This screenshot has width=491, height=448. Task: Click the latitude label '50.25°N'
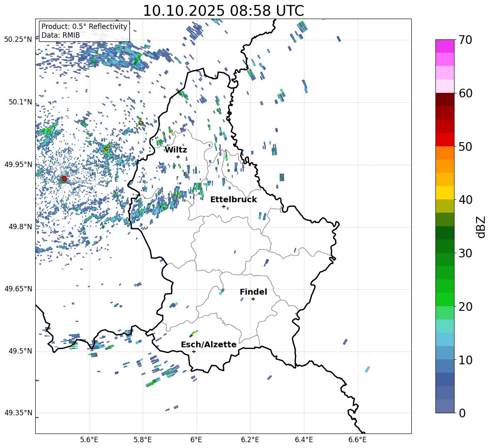click(x=19, y=39)
